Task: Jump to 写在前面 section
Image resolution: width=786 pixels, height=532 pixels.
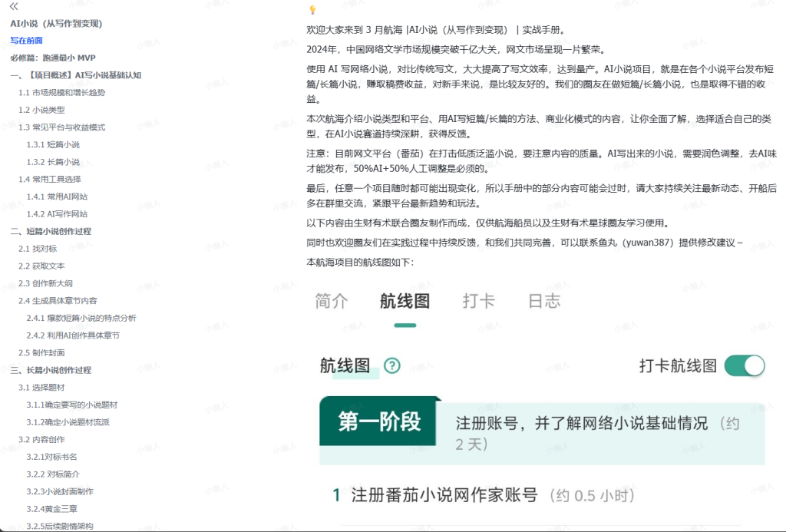Action: 27,41
